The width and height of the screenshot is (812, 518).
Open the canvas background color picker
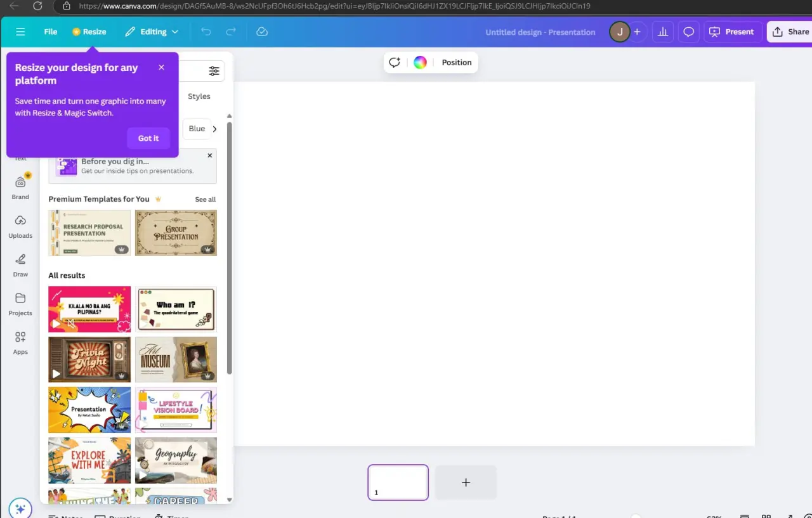(420, 62)
